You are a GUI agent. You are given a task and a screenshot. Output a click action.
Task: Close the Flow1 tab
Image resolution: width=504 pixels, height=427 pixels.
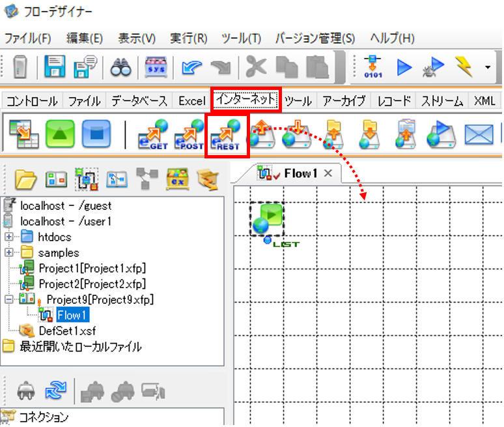pyautogui.click(x=328, y=173)
